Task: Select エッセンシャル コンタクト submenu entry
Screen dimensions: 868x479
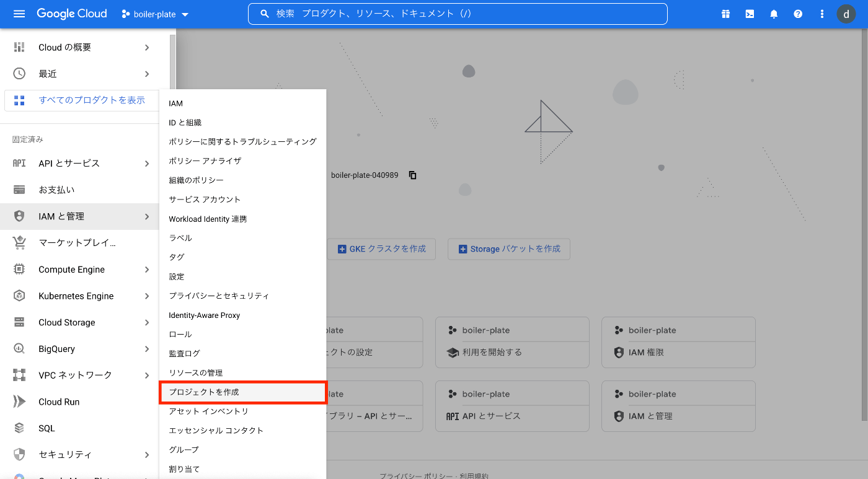Action: [243, 431]
